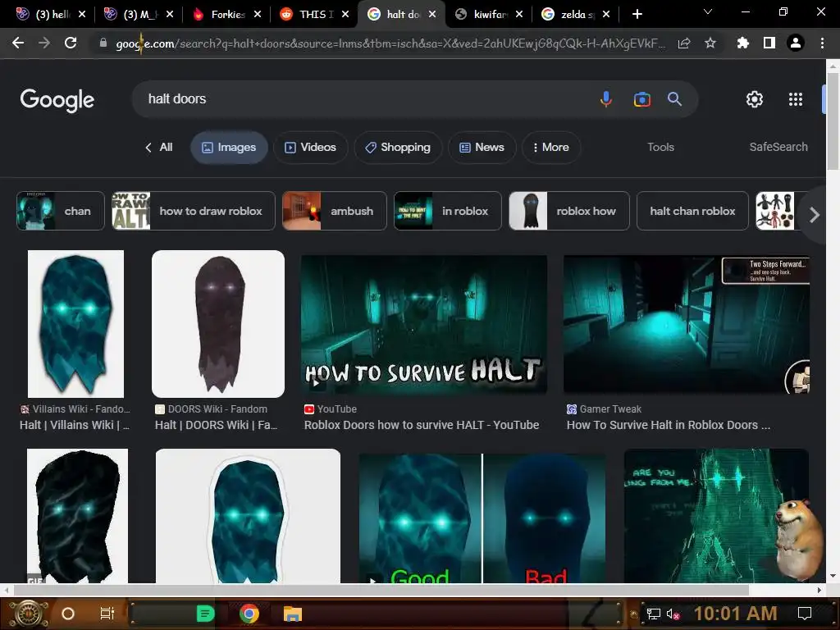Switch to News results
This screenshot has height=630, width=840.
click(x=482, y=148)
